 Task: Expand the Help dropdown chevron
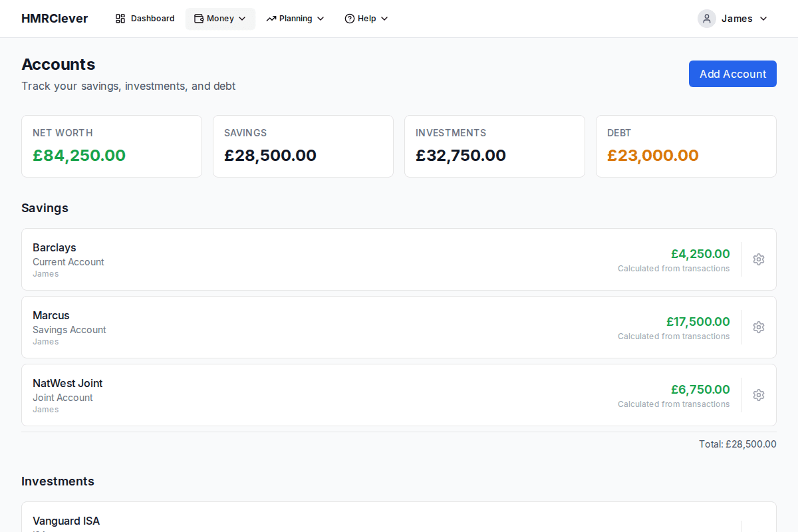pos(384,19)
